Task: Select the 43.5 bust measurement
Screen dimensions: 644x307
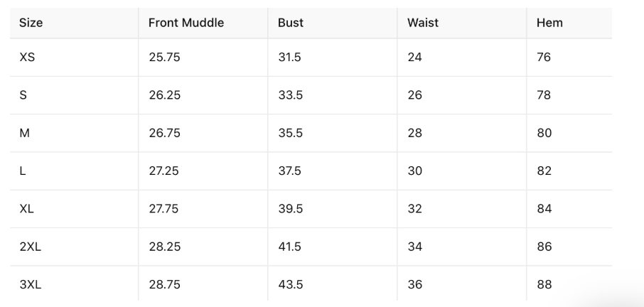Action: point(290,284)
